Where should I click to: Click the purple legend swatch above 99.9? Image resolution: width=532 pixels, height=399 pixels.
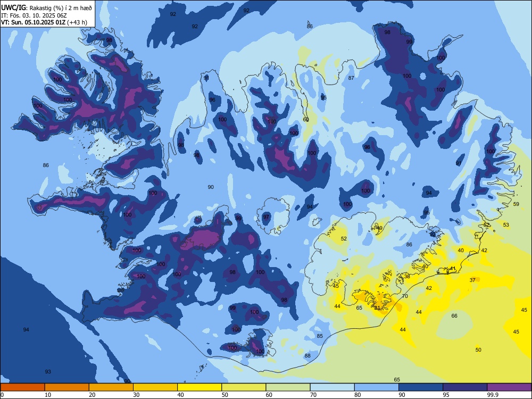(509, 387)
